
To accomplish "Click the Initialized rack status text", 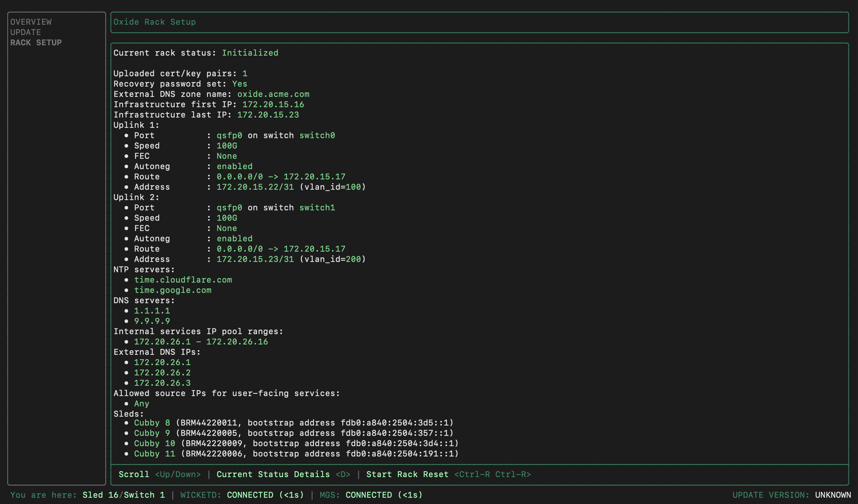I will [250, 53].
